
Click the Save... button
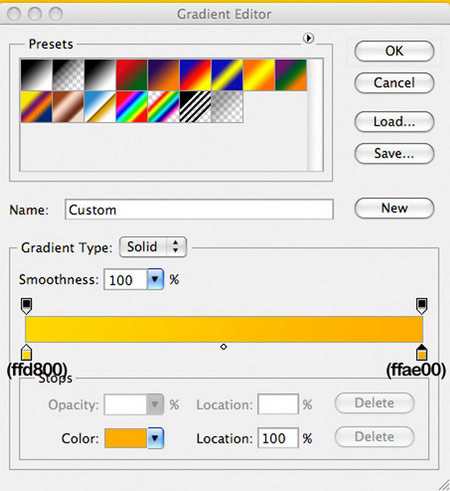click(x=394, y=153)
